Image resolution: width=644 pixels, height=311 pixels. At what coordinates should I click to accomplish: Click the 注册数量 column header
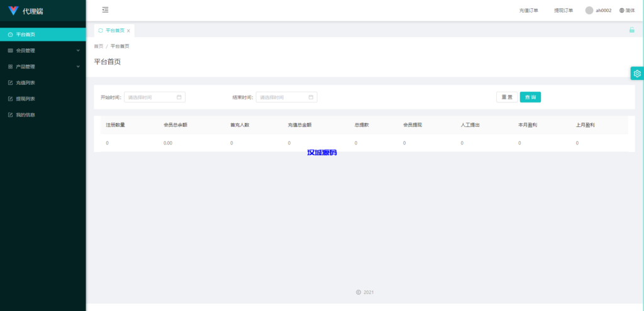[116, 125]
